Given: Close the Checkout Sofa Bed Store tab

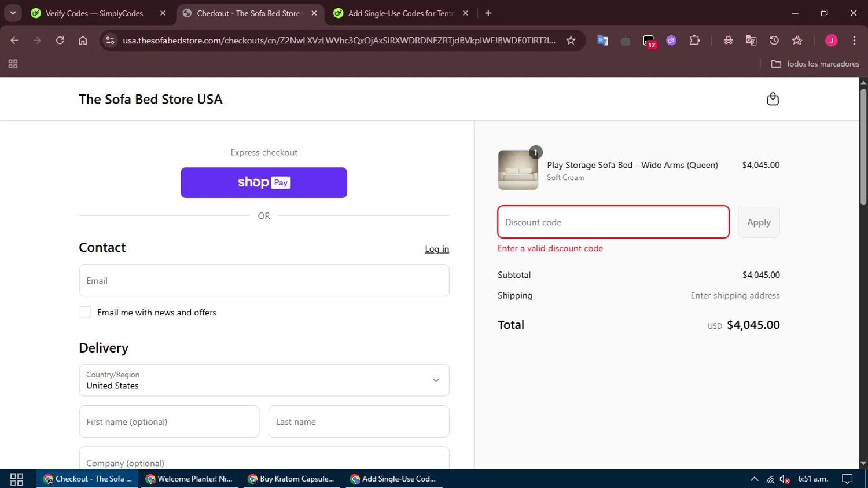Looking at the screenshot, I should [x=314, y=13].
